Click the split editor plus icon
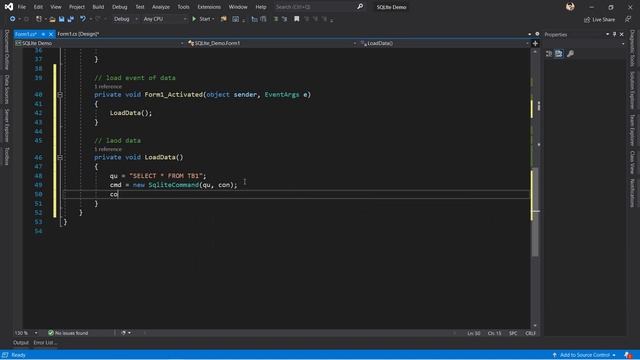This screenshot has height=360, width=640. (535, 43)
